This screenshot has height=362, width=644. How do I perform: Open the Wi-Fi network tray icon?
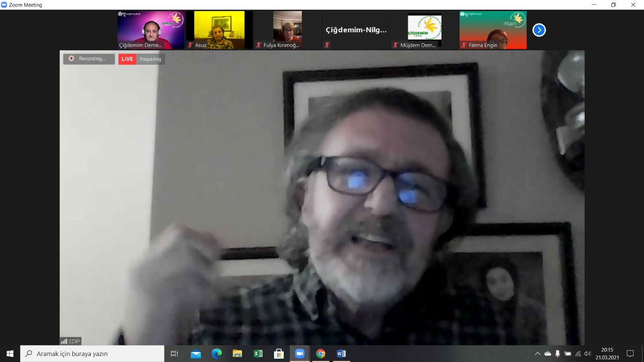[578, 354]
